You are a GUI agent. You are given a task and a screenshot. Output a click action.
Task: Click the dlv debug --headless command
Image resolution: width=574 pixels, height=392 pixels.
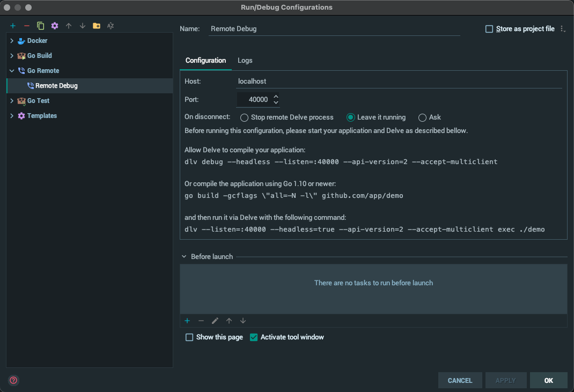click(x=341, y=162)
